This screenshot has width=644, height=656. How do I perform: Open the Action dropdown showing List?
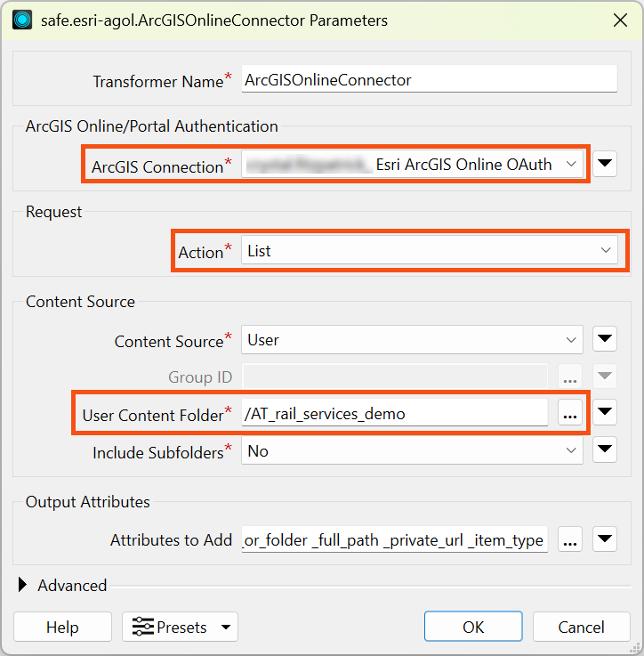[x=430, y=250]
